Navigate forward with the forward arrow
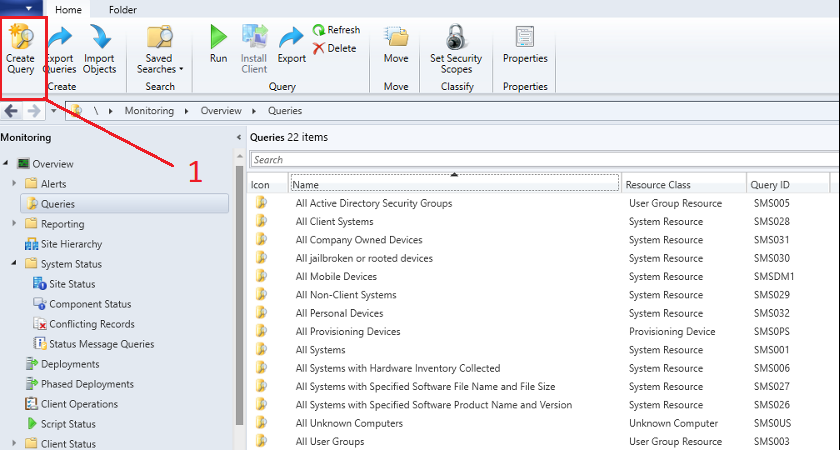The width and height of the screenshot is (840, 450). coord(34,111)
